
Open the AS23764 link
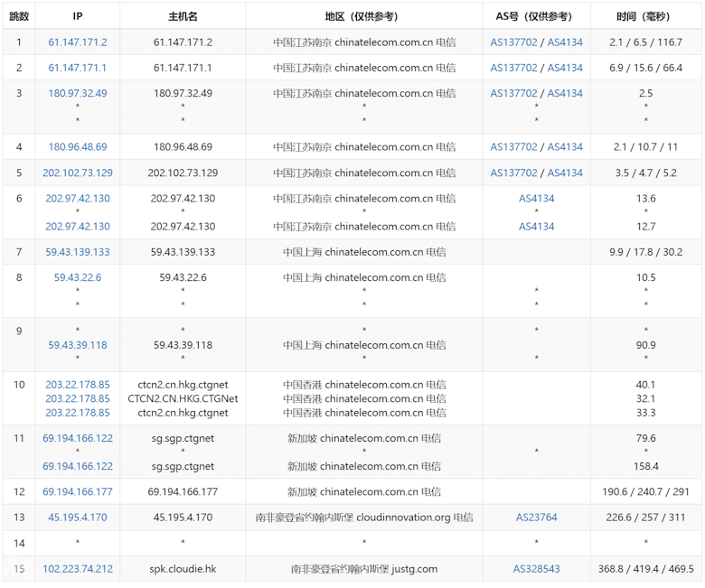(536, 518)
